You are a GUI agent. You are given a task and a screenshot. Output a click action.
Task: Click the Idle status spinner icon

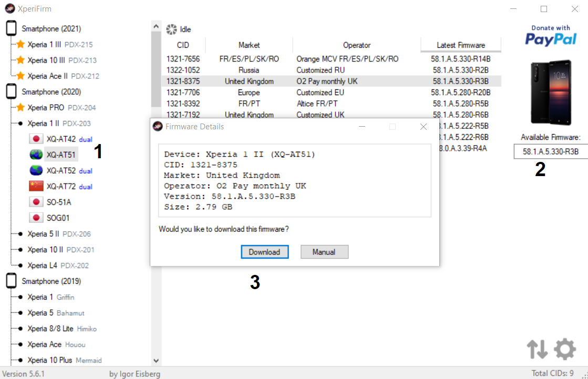(171, 29)
